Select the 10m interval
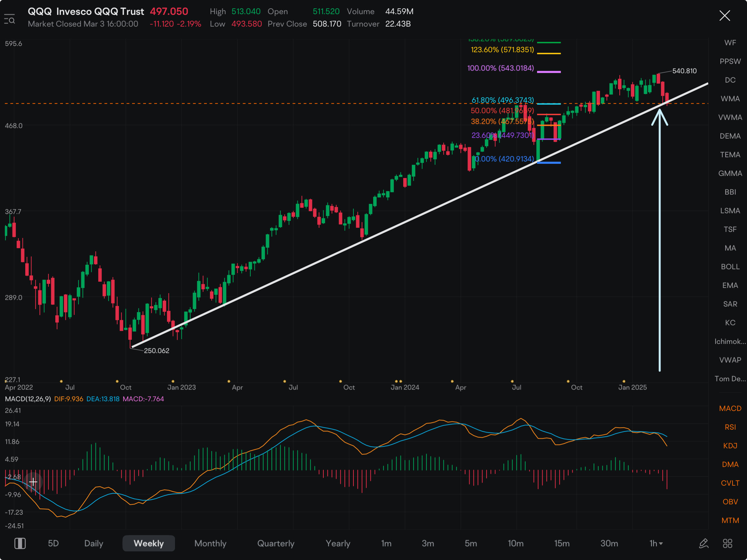Image resolution: width=747 pixels, height=560 pixels. click(x=516, y=543)
